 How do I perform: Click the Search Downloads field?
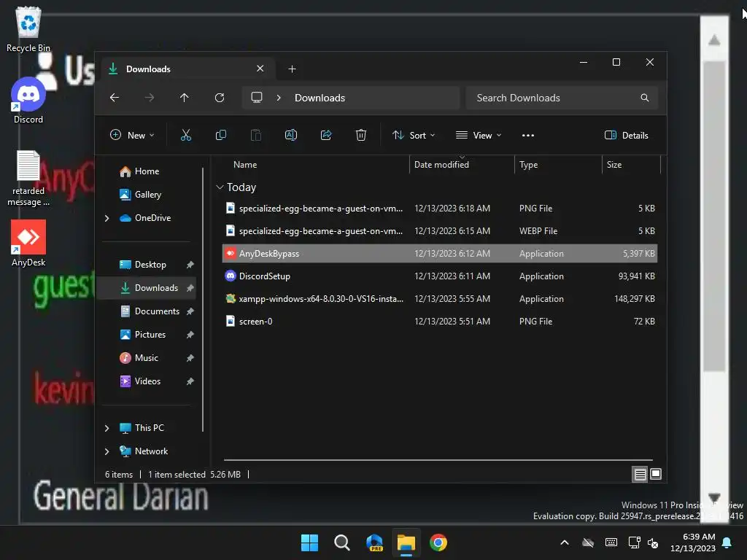(562, 98)
